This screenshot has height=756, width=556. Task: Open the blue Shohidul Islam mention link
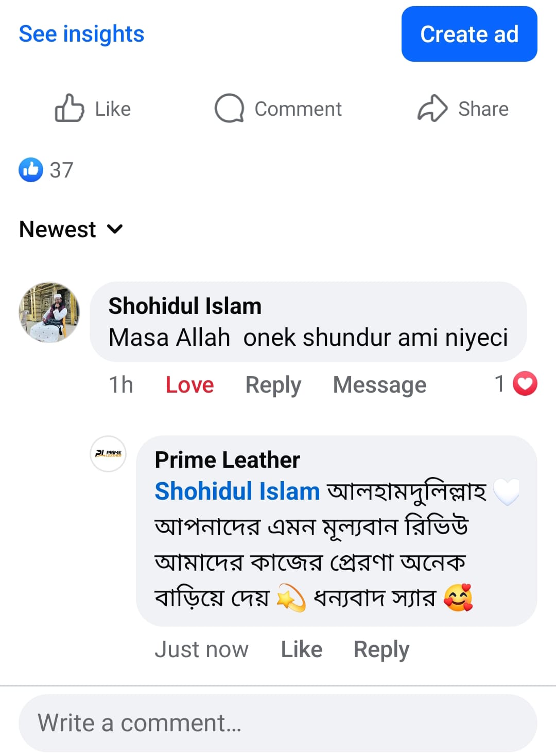click(x=237, y=491)
